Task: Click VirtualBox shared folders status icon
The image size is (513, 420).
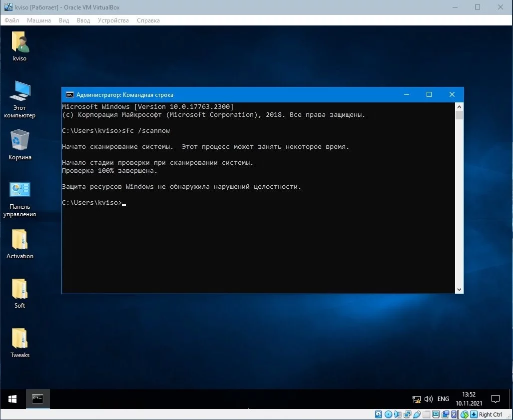Action: 426,415
